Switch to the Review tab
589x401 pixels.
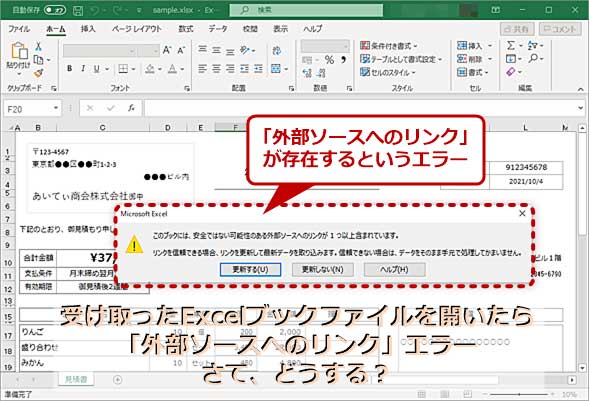pos(250,29)
